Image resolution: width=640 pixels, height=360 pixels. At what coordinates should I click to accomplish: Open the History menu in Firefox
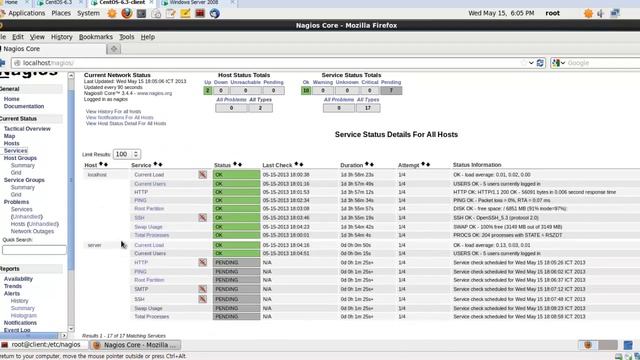coord(62,37)
